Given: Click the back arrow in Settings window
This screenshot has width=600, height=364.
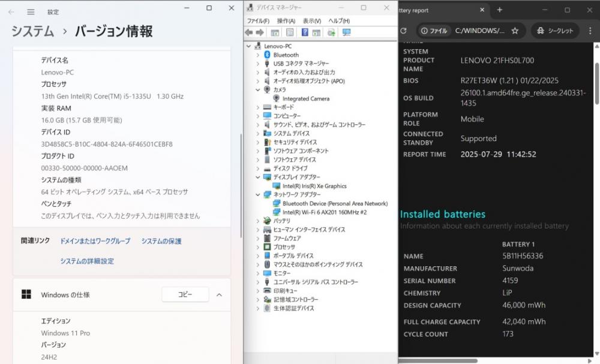Looking at the screenshot, I should (11, 12).
